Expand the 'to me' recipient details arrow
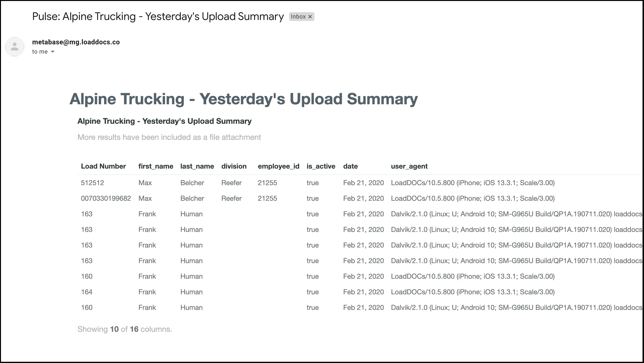644x363 pixels. click(52, 52)
